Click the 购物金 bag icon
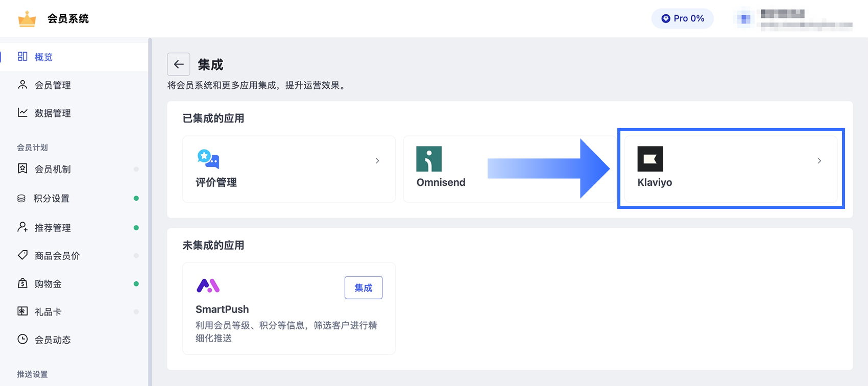 [x=22, y=283]
